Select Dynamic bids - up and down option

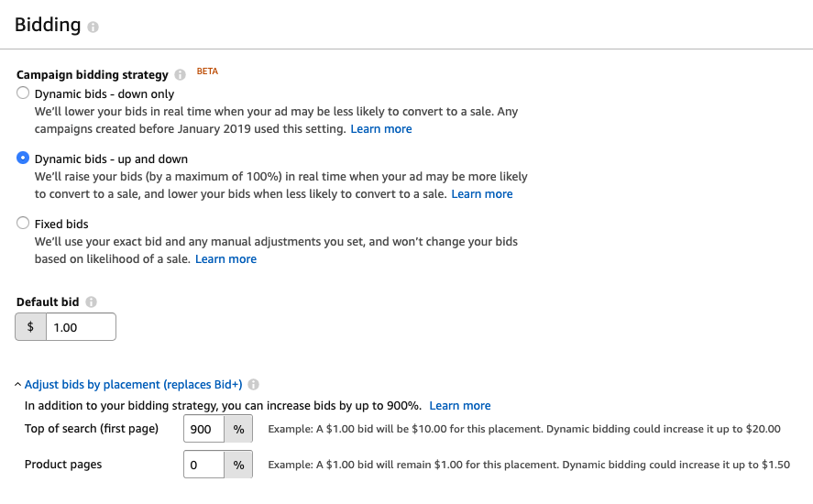pyautogui.click(x=24, y=159)
